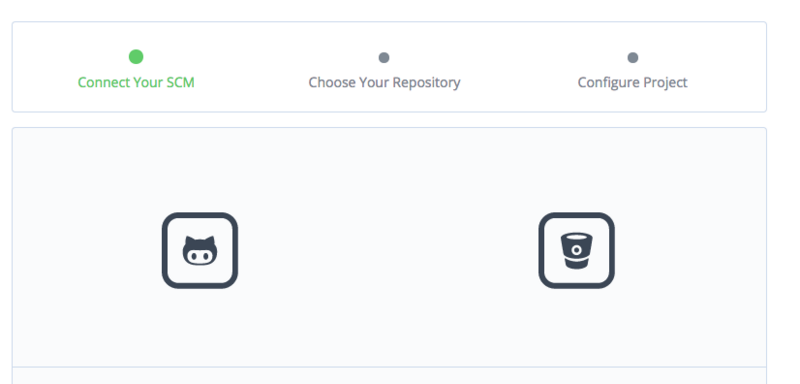Click the active step indicator circle
The image size is (800, 384).
pos(136,57)
